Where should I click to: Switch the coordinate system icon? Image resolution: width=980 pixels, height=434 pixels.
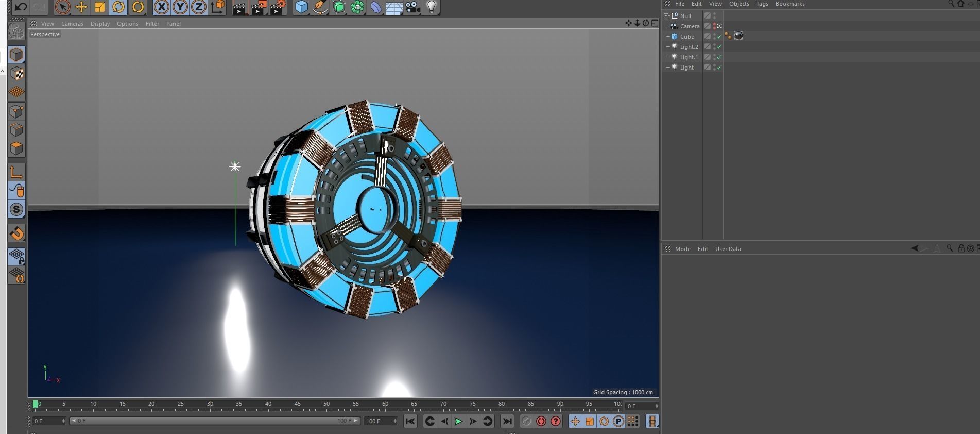click(x=218, y=7)
